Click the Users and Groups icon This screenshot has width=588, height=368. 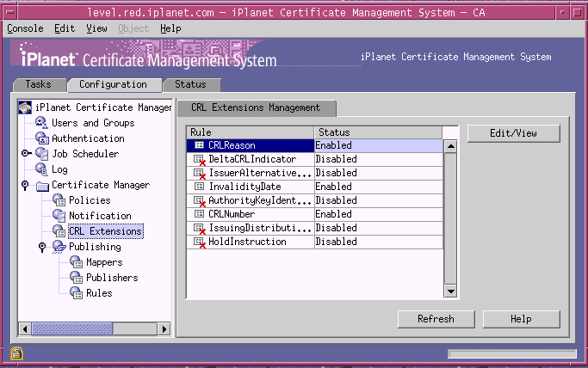pos(41,123)
